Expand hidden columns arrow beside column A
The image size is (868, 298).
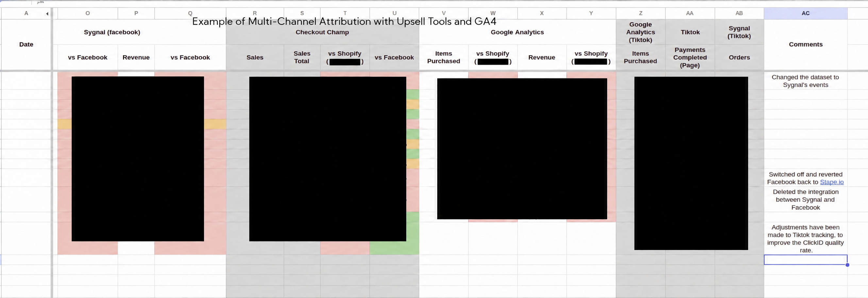click(47, 13)
